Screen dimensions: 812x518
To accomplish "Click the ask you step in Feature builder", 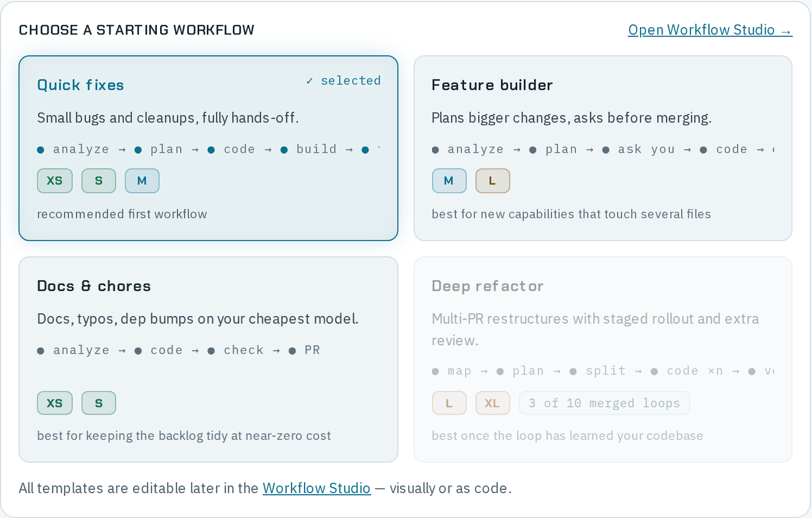I will point(638,149).
